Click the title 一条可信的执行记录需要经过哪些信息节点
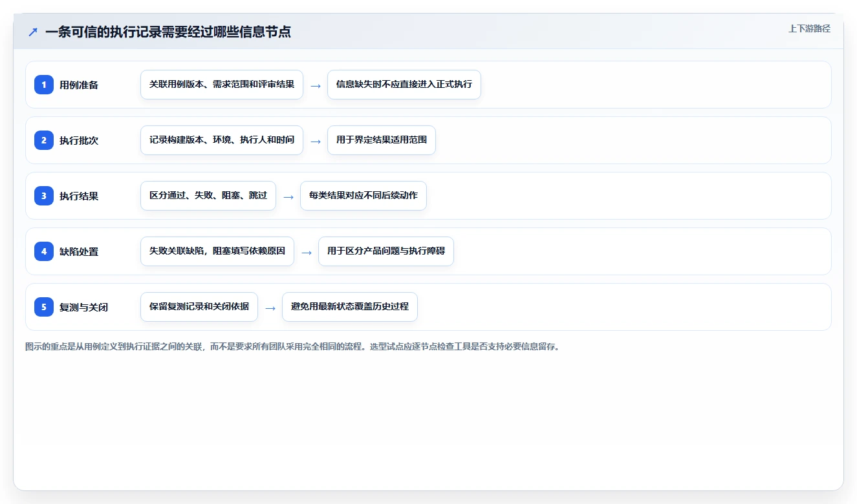This screenshot has width=857, height=504. [168, 32]
